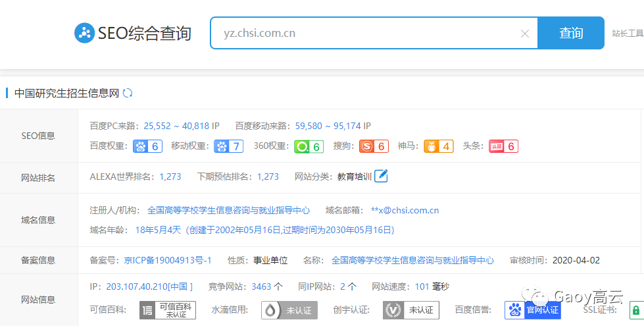Open registrant link after 注册人/机构
This screenshot has height=326, width=644.
pyautogui.click(x=229, y=211)
